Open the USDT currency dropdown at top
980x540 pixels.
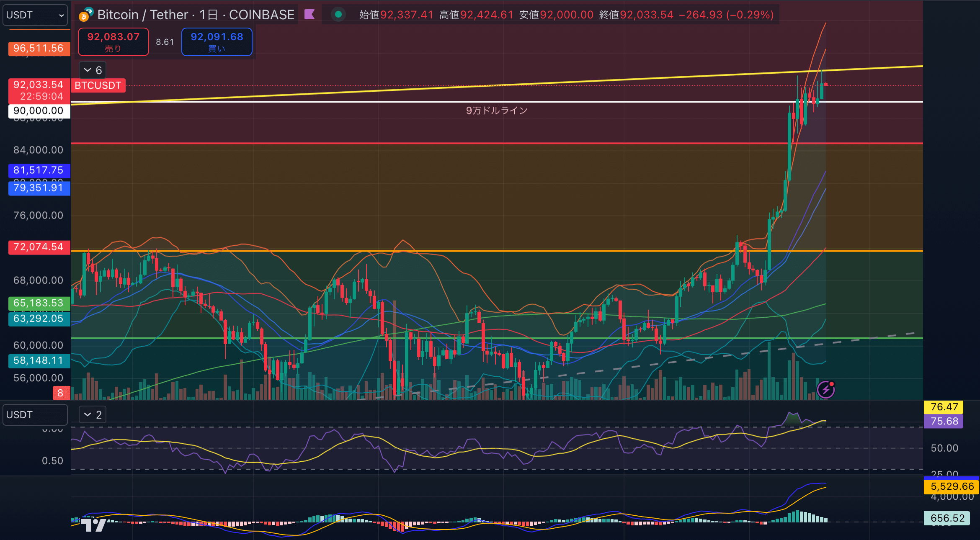pyautogui.click(x=35, y=15)
